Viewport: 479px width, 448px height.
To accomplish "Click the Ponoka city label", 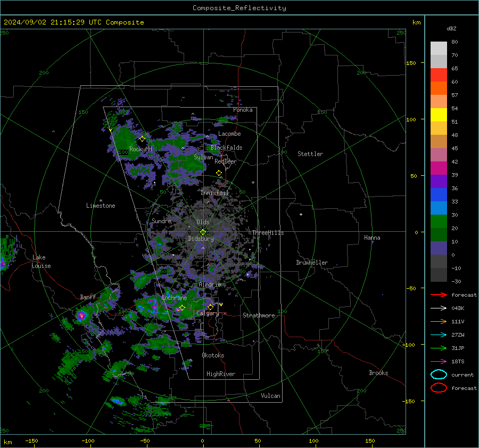I will tap(243, 110).
